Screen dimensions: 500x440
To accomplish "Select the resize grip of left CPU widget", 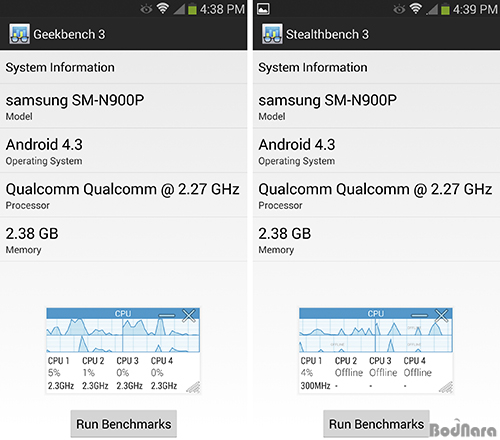I will (x=193, y=387).
